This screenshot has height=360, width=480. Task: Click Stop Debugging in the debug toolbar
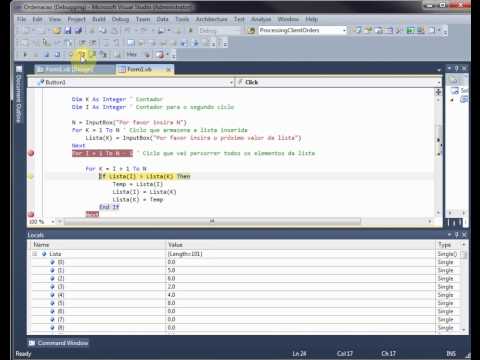click(47, 54)
